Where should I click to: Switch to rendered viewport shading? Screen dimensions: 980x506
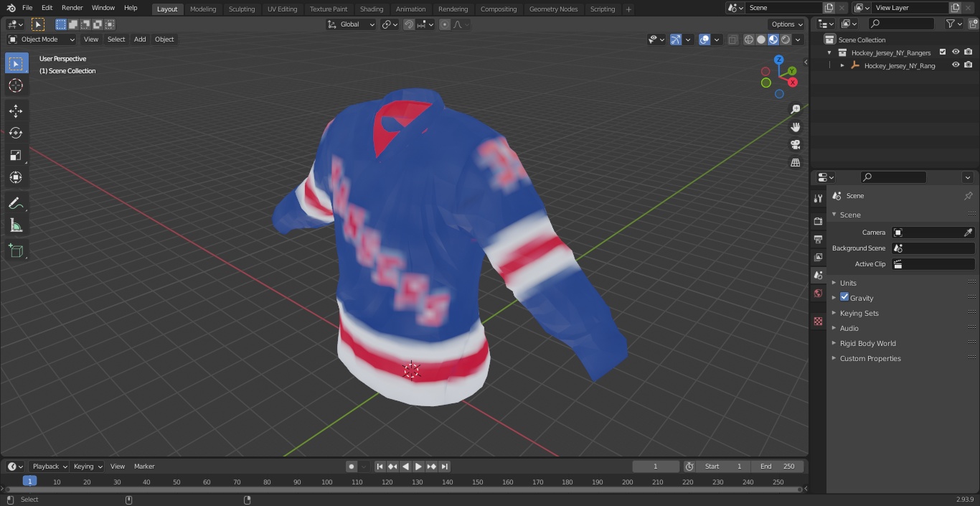[786, 39]
